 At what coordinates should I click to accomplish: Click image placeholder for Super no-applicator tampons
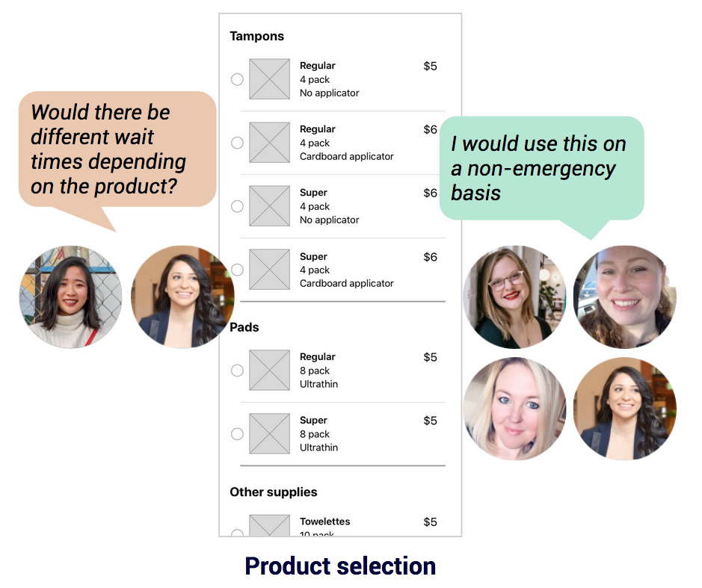(269, 206)
